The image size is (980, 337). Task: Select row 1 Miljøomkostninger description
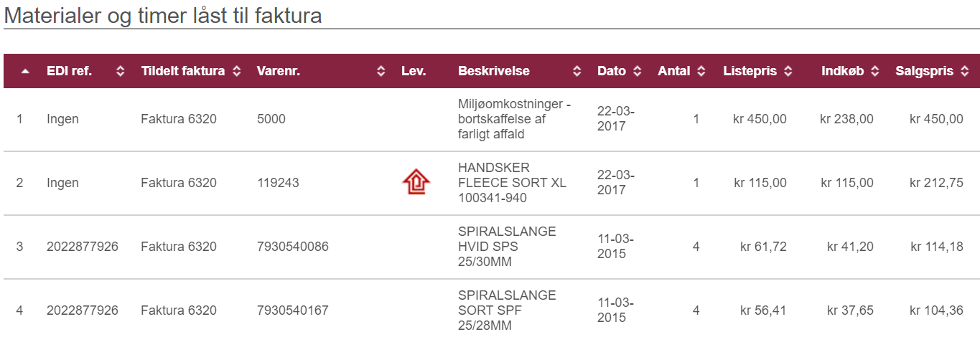pos(515,119)
